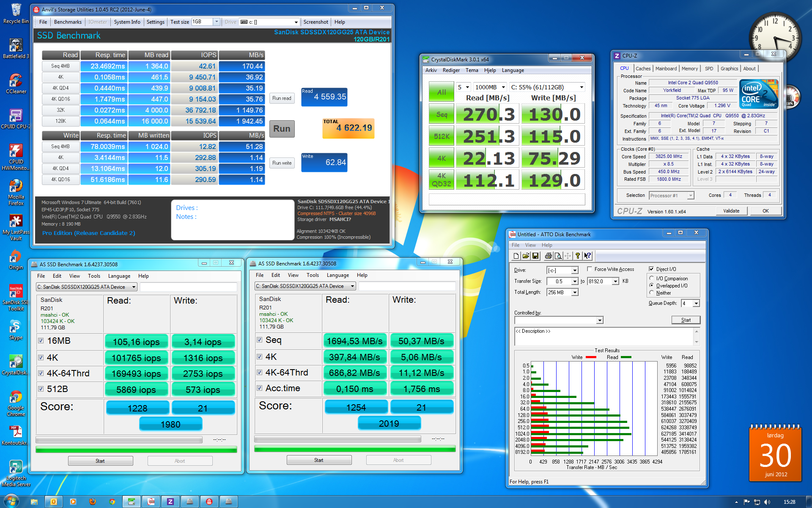Click ATTO Print Preview icon
The width and height of the screenshot is (812, 508).
click(x=558, y=256)
